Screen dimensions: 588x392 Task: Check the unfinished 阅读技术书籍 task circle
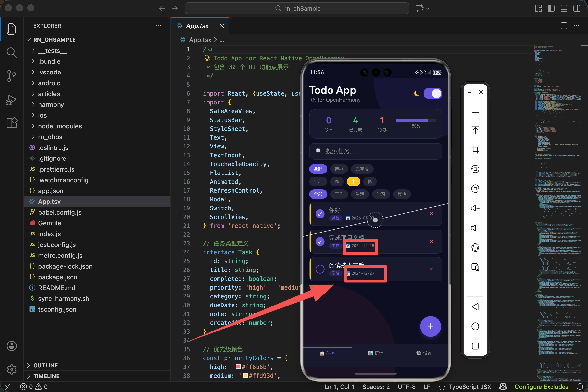coord(320,269)
